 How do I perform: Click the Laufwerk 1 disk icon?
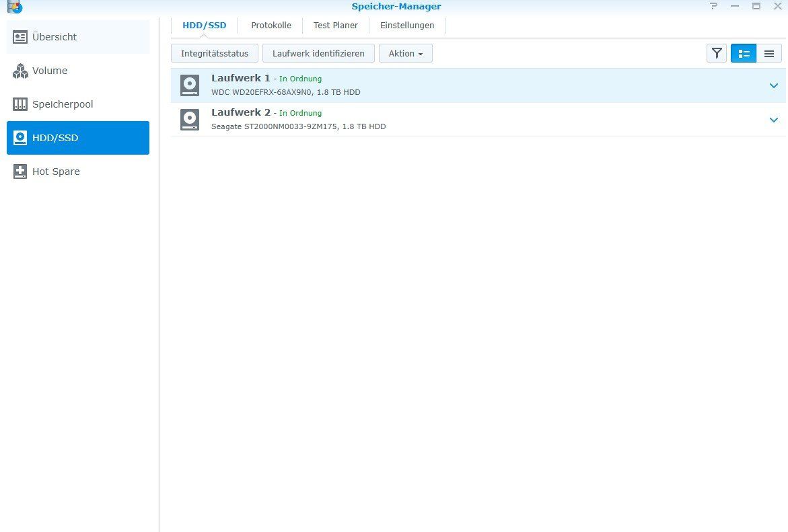pyautogui.click(x=190, y=85)
